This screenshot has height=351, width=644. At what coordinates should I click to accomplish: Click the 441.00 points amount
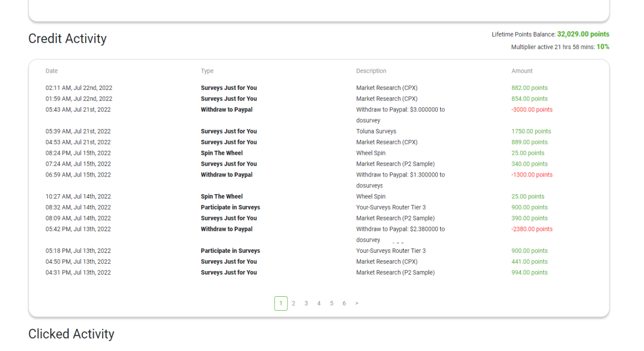pos(530,261)
